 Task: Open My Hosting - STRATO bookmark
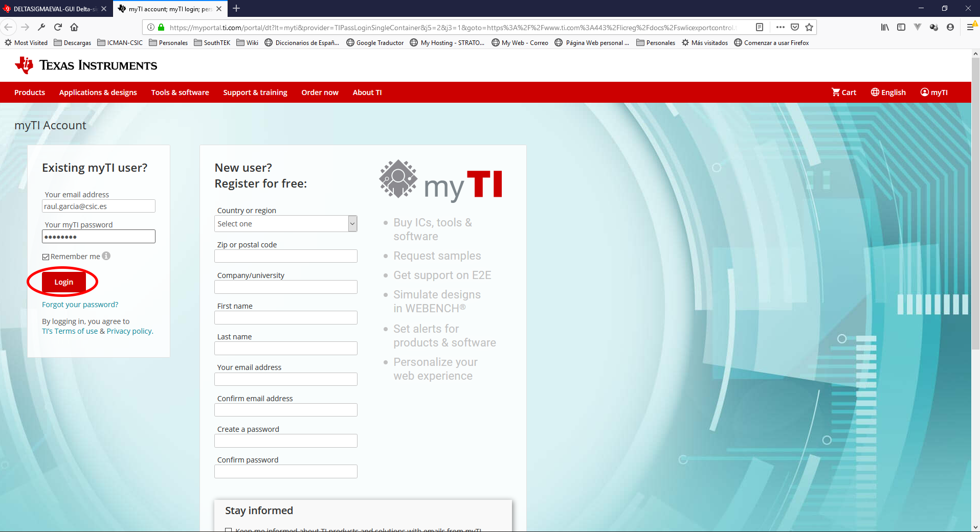point(448,42)
